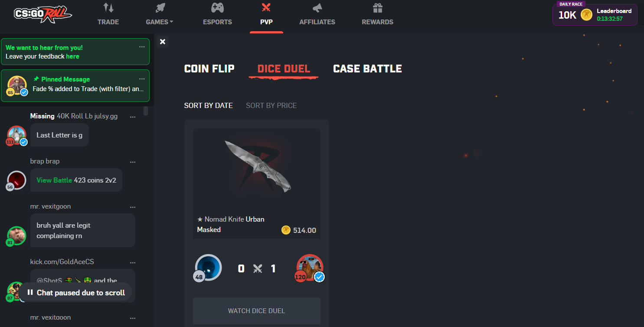Viewport: 644px width, 327px height.
Task: Click the CS:GO Roll logo
Action: pos(42,15)
